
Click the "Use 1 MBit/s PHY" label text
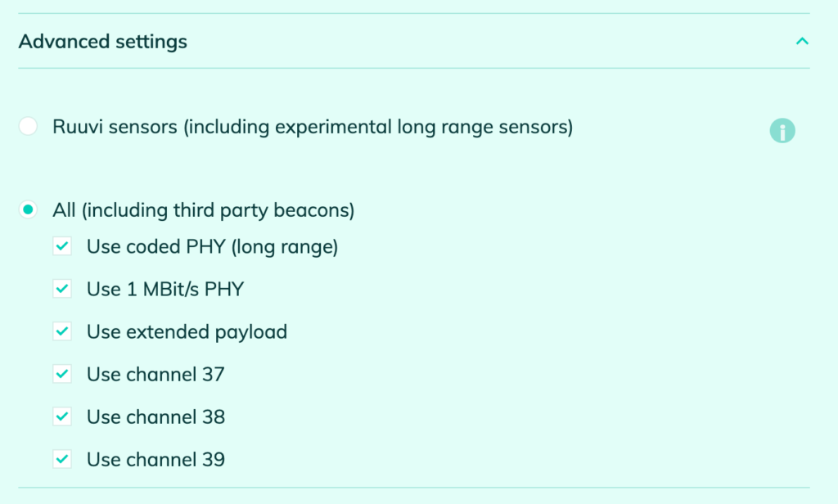[x=165, y=289]
